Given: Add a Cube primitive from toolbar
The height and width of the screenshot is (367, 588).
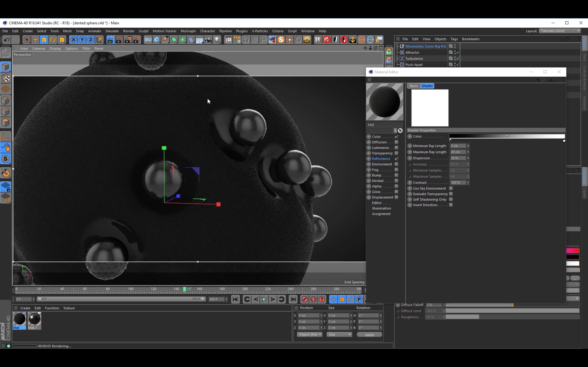Looking at the screenshot, I should 157,39.
